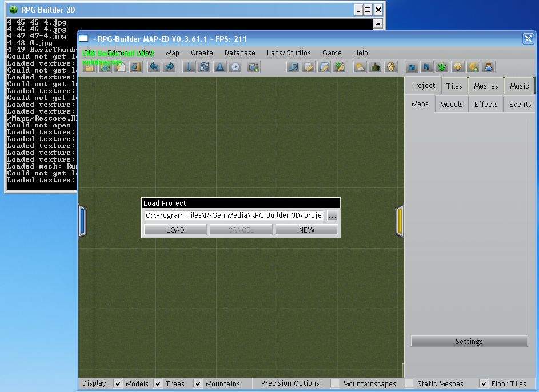Click the project path input field
The height and width of the screenshot is (392, 539).
pos(234,215)
